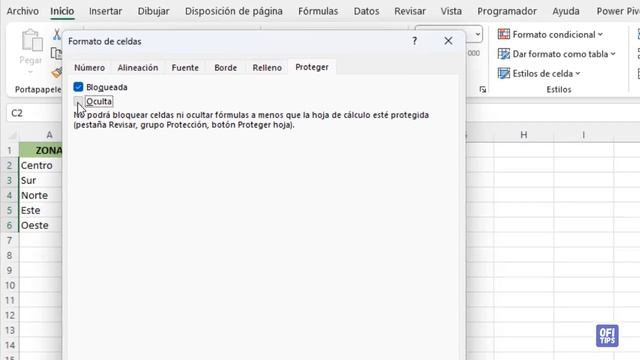
Task: Expand the Dar formato como tabla arrow
Action: click(x=613, y=54)
